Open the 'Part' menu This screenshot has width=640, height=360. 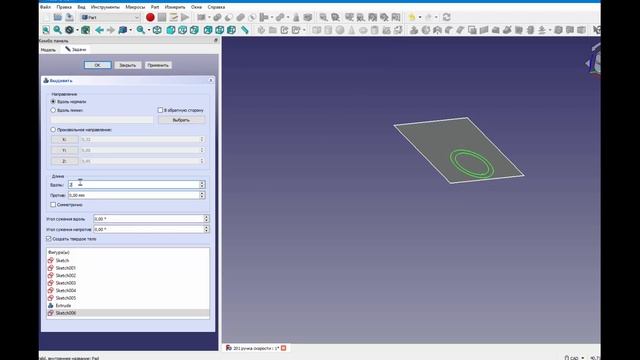(x=155, y=7)
